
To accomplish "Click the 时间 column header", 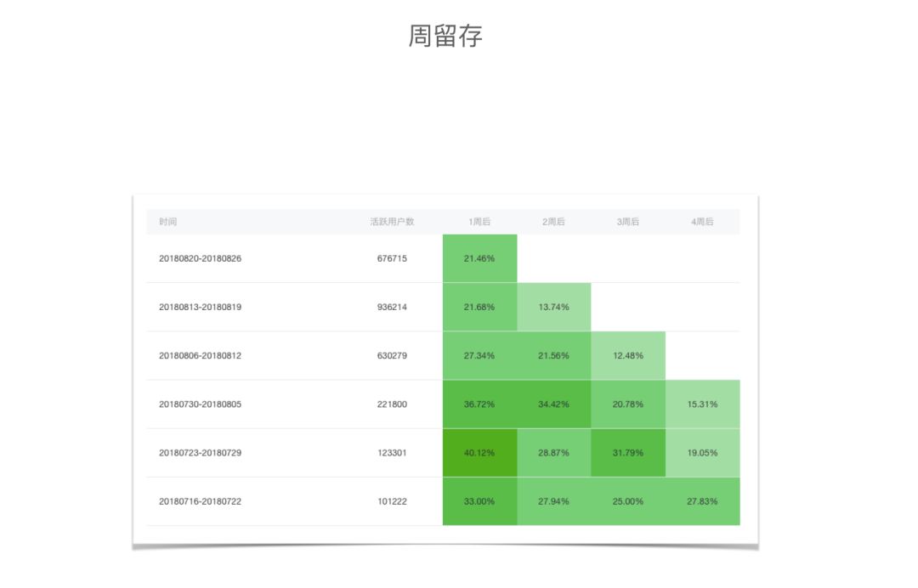I will pos(168,222).
